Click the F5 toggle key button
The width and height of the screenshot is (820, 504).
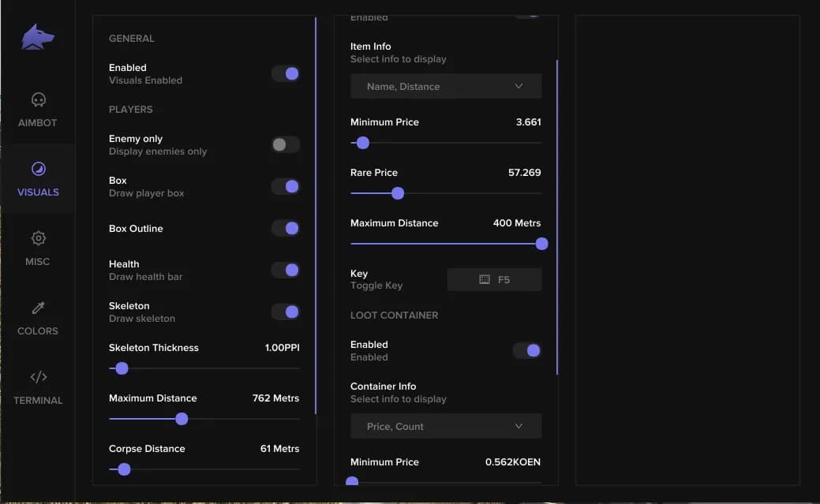(494, 280)
